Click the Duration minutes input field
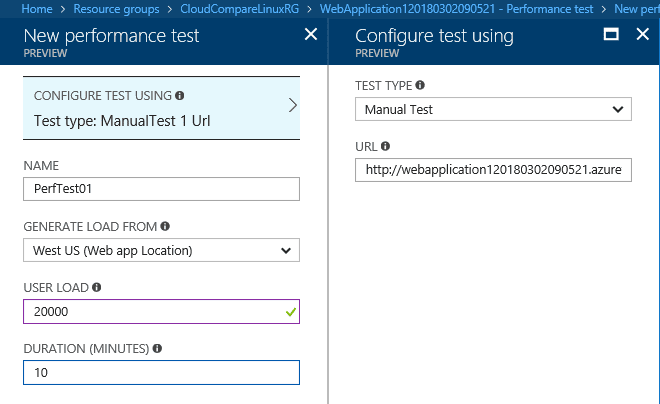Viewport: 660px width, 404px height. coord(161,372)
